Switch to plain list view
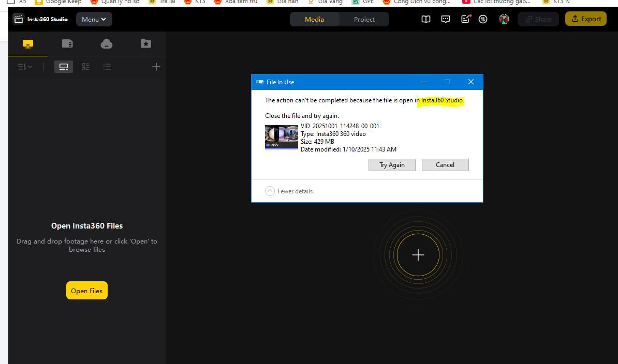This screenshot has width=618, height=364. (x=107, y=67)
